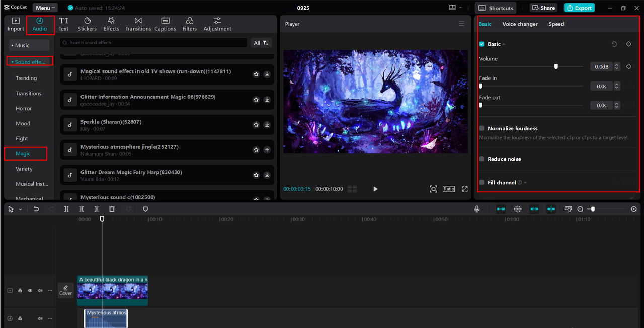Viewport: 644px width, 328px height.
Task: Add a marker on the timeline
Action: point(145,209)
